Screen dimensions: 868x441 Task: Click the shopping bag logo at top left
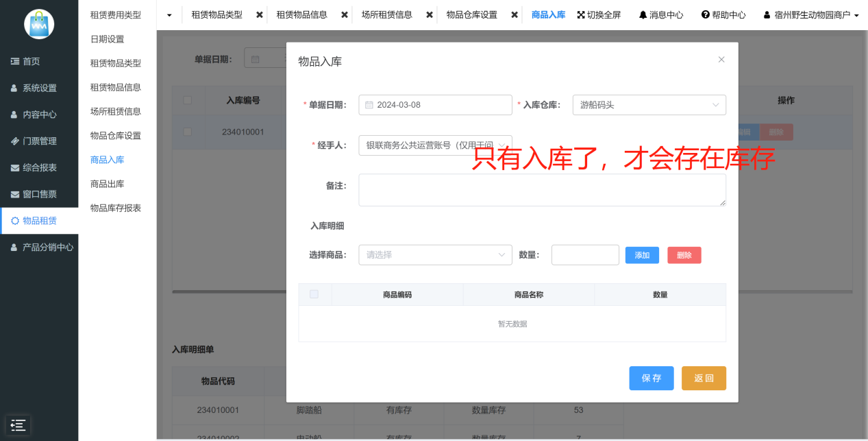[x=39, y=24]
